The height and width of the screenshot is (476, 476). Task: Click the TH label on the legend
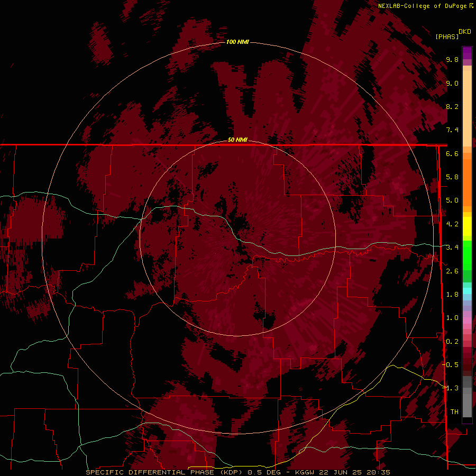click(x=454, y=412)
